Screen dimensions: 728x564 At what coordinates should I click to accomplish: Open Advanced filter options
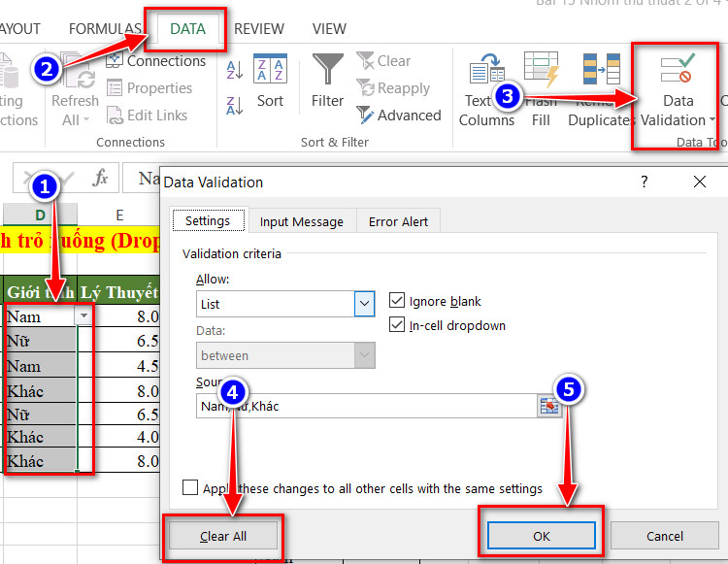coord(399,116)
